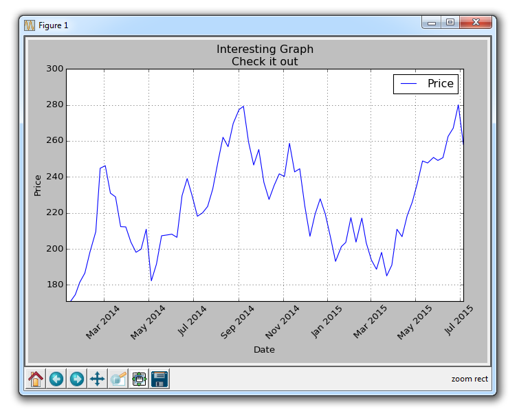Save the figure with floppy disk icon
The image size is (519, 420).
[x=159, y=379]
